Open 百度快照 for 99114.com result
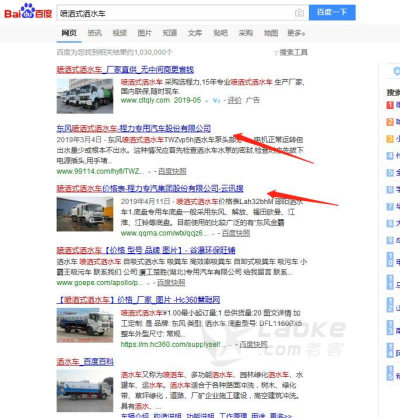This screenshot has width=400, height=418. (172, 171)
